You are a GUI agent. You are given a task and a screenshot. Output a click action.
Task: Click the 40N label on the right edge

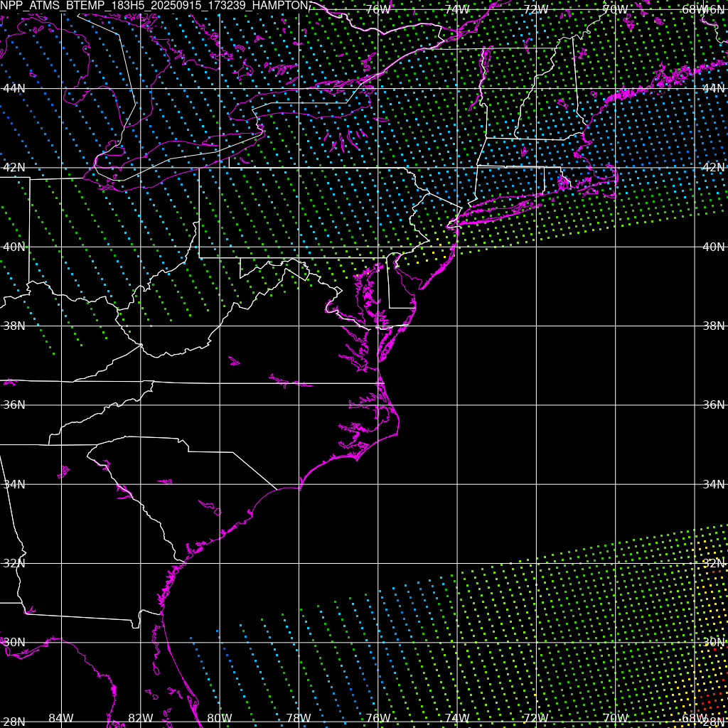click(713, 247)
